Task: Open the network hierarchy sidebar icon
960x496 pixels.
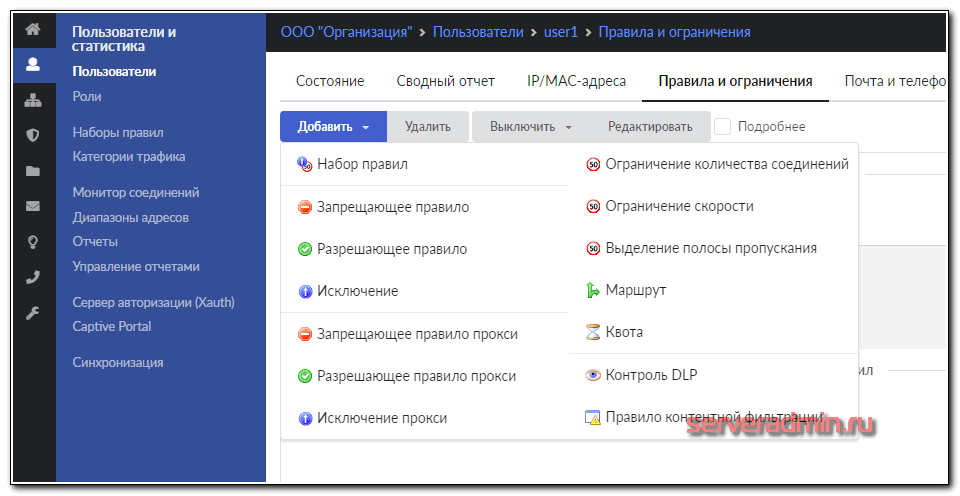Action: click(33, 100)
